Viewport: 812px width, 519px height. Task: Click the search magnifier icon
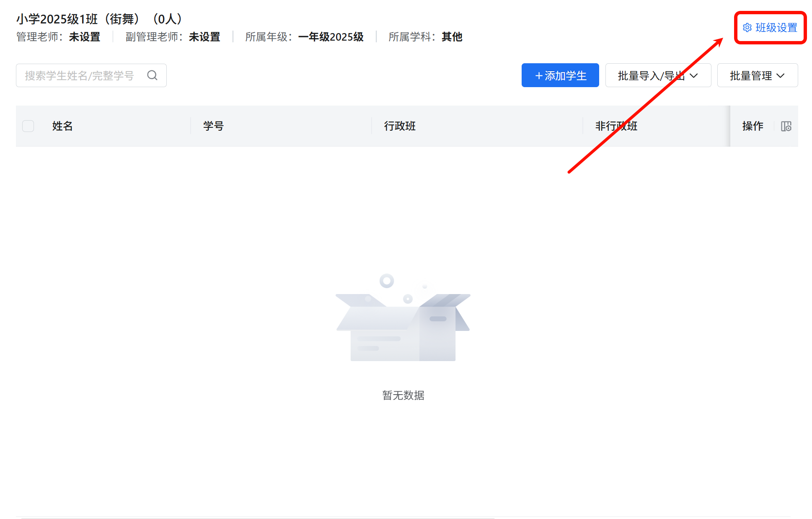pos(153,75)
